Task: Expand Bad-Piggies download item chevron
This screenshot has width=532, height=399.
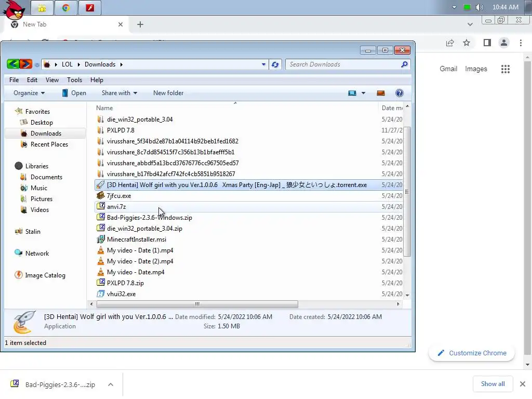Action: click(111, 384)
